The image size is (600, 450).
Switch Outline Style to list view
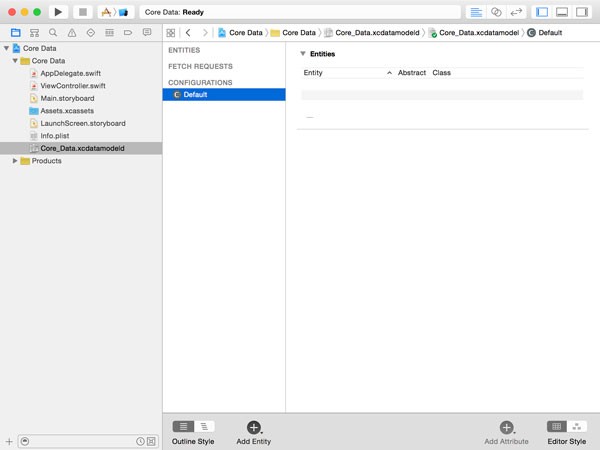[183, 426]
